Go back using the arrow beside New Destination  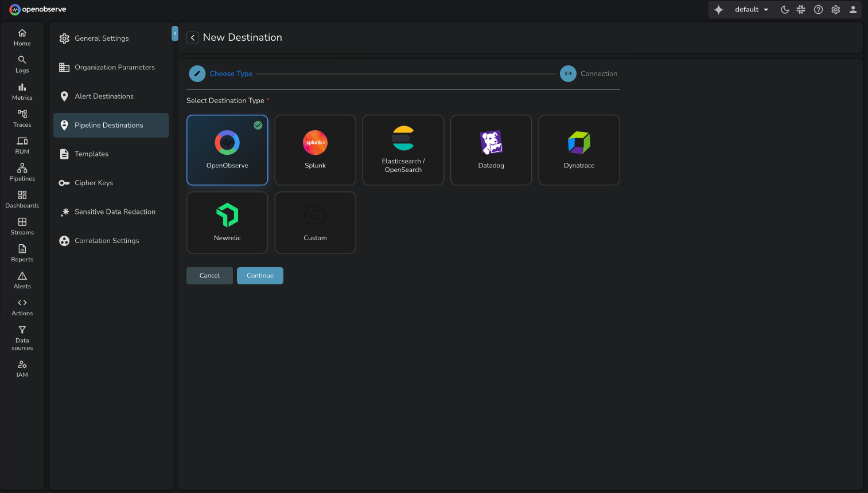tap(193, 37)
